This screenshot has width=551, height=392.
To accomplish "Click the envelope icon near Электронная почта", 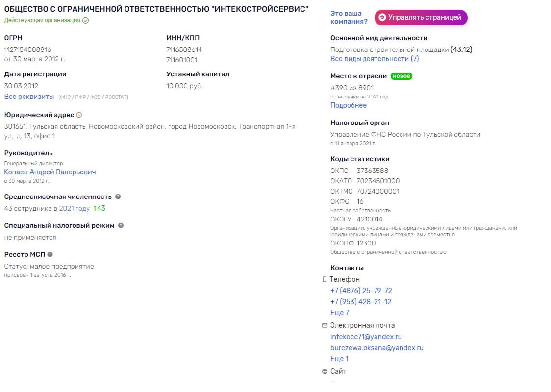I will 325,326.
